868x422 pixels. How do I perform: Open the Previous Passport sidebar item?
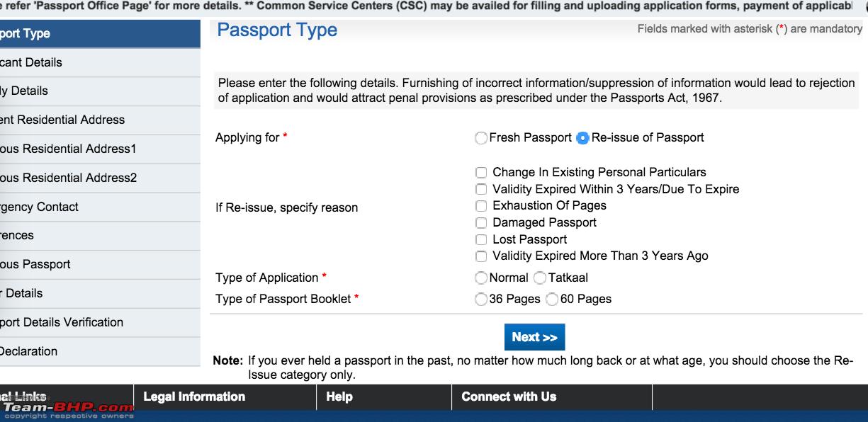click(100, 265)
